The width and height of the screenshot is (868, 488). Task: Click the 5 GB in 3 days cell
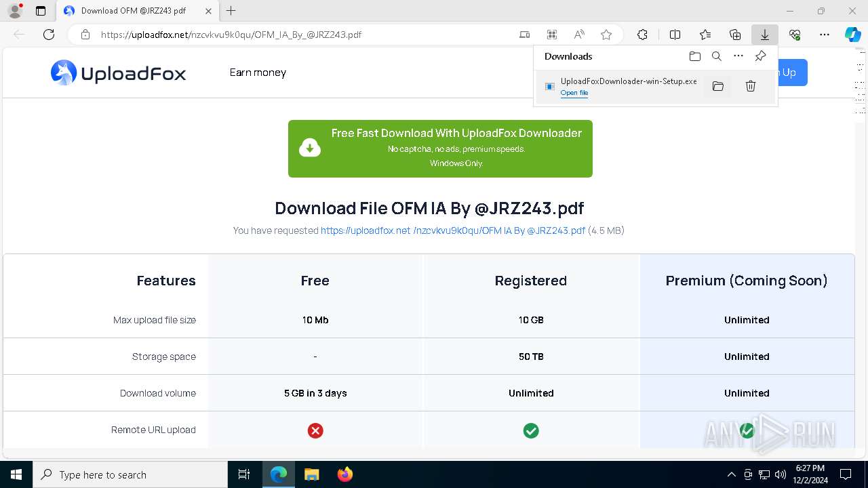(x=315, y=393)
